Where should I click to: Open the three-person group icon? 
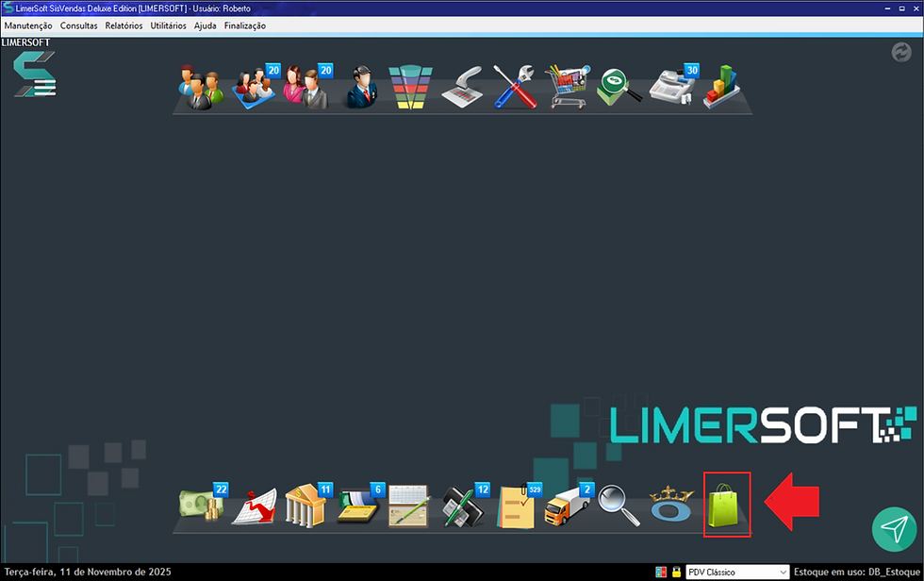201,87
